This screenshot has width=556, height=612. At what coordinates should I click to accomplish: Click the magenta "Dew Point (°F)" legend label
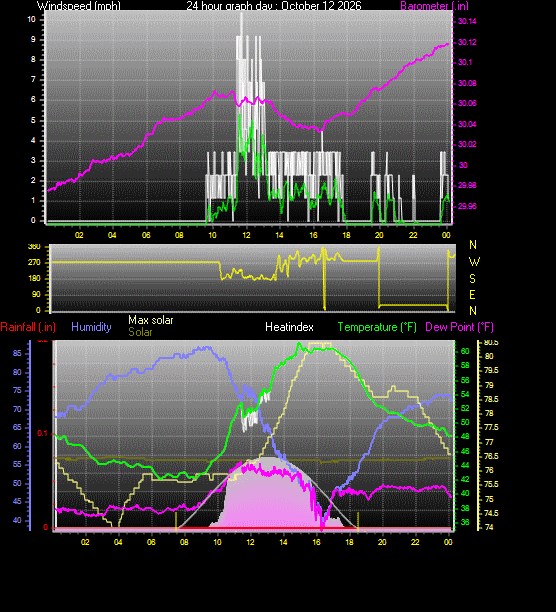[x=459, y=327]
